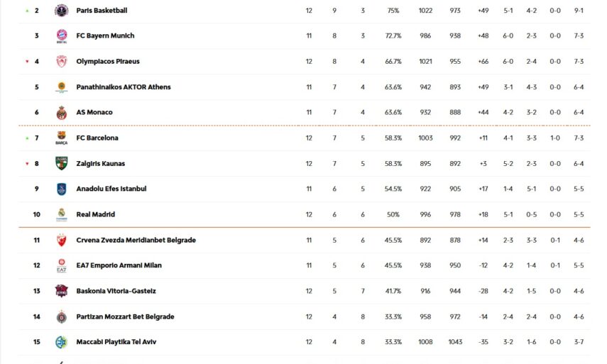Click the FC Barcelona crest icon

[x=61, y=138]
